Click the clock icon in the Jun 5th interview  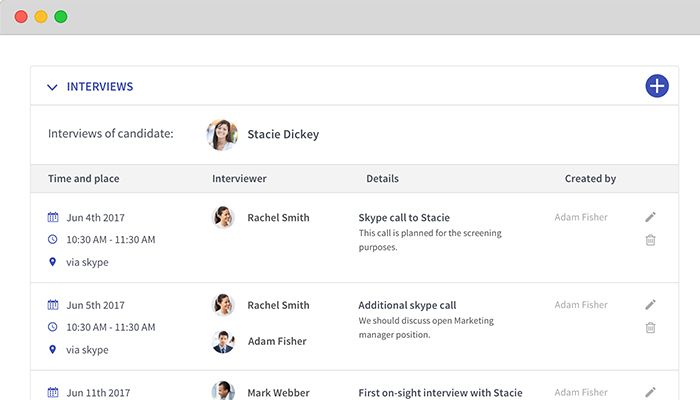pyautogui.click(x=53, y=327)
